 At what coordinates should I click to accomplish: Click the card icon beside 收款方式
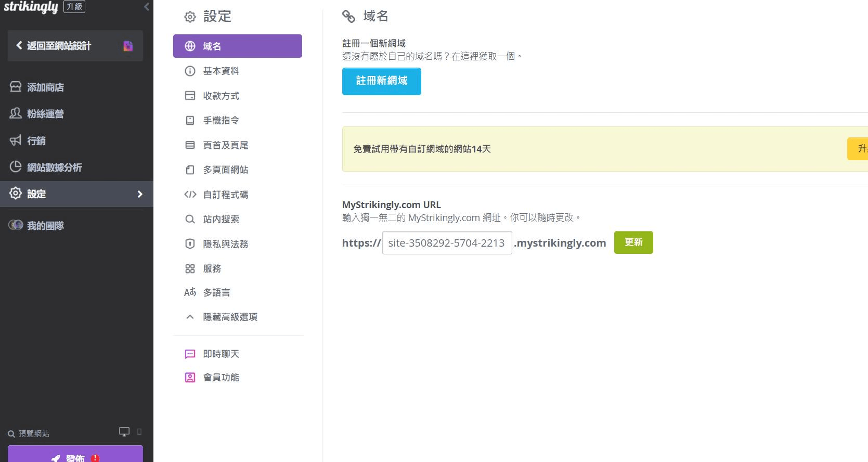(x=190, y=96)
